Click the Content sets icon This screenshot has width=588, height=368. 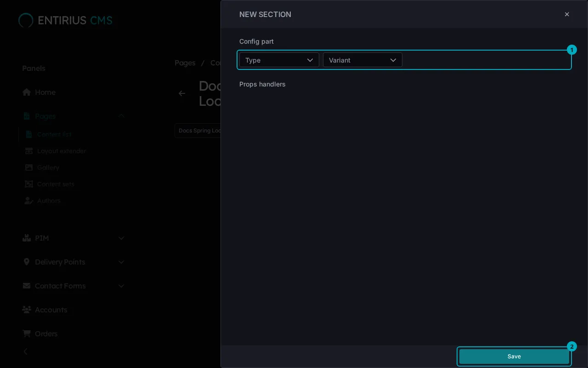(x=29, y=184)
